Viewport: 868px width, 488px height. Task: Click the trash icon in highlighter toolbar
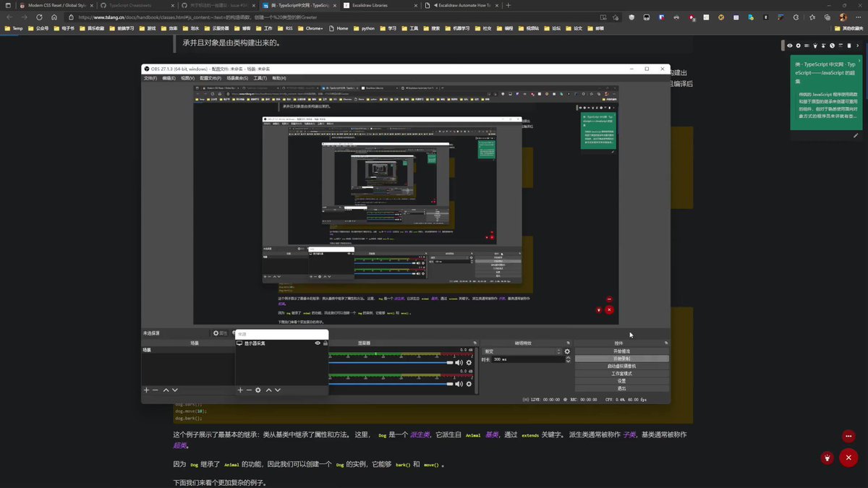click(849, 45)
